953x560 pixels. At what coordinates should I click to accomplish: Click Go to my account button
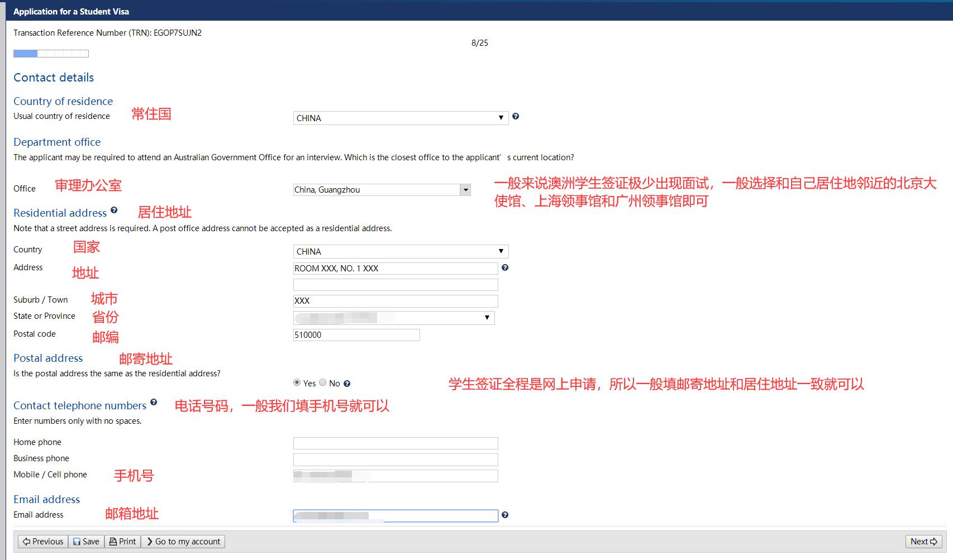183,542
